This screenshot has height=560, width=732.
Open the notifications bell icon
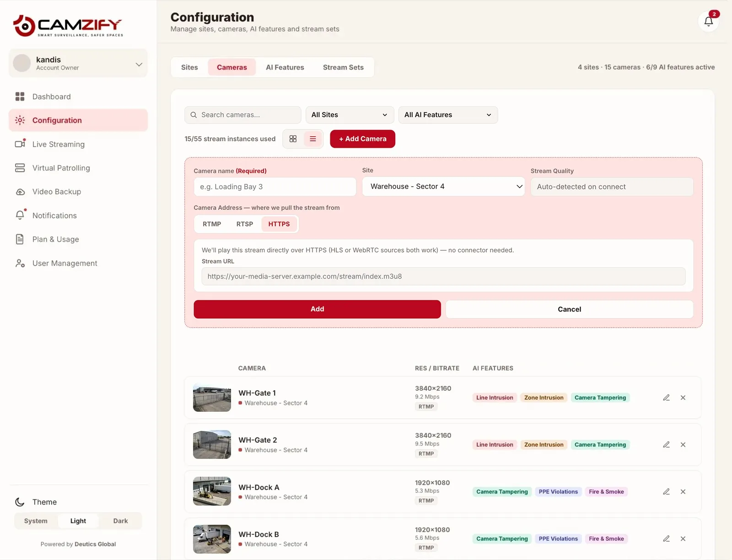tap(708, 21)
